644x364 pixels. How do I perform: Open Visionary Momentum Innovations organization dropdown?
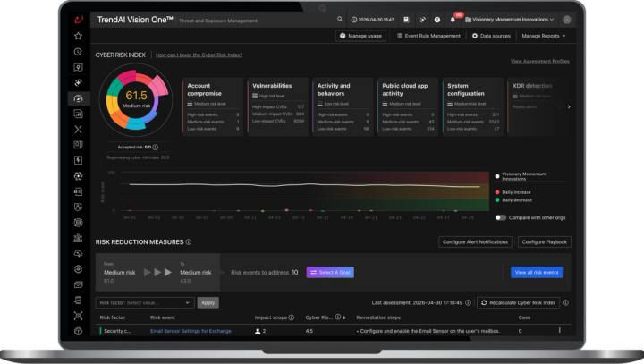click(509, 20)
